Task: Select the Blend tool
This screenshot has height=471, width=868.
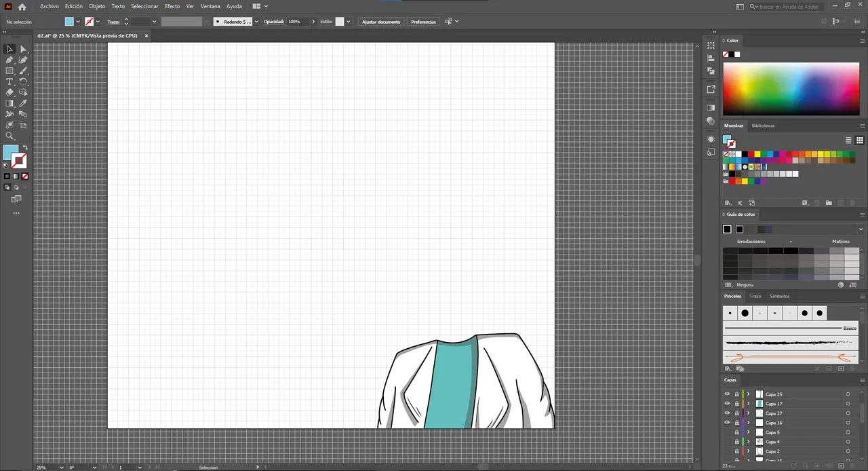Action: pos(23,114)
